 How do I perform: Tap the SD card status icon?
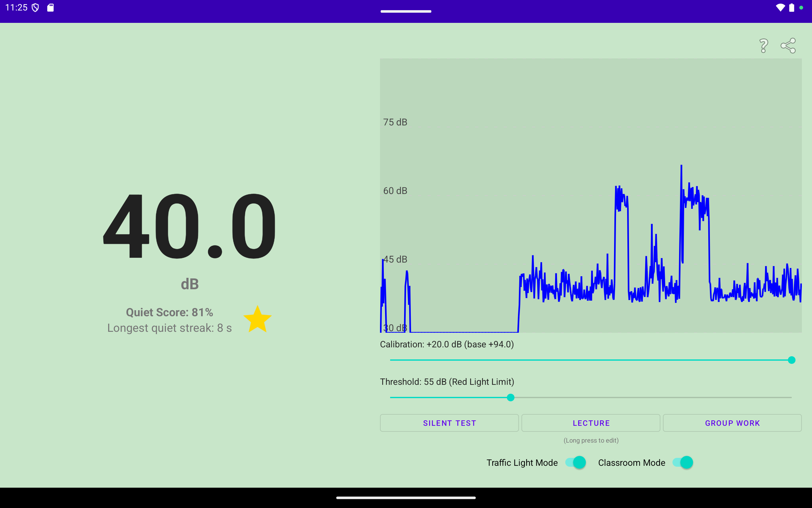[50, 8]
